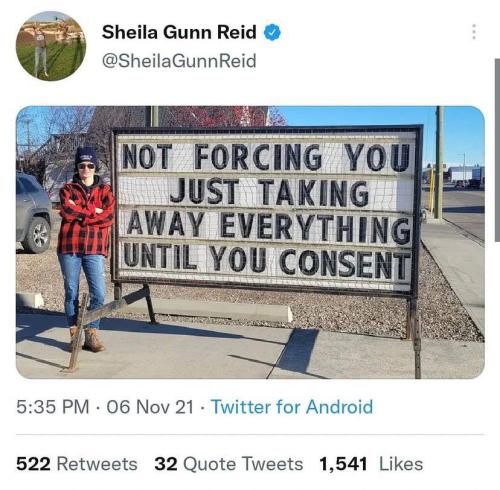The height and width of the screenshot is (490, 500).
Task: Click the word Likes in the stats row
Action: pos(401,464)
